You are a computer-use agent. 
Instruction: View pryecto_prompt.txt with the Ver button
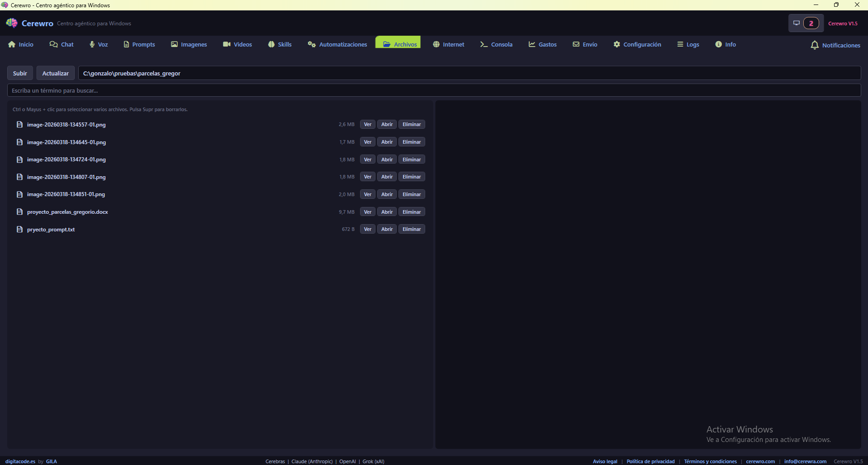pyautogui.click(x=367, y=229)
